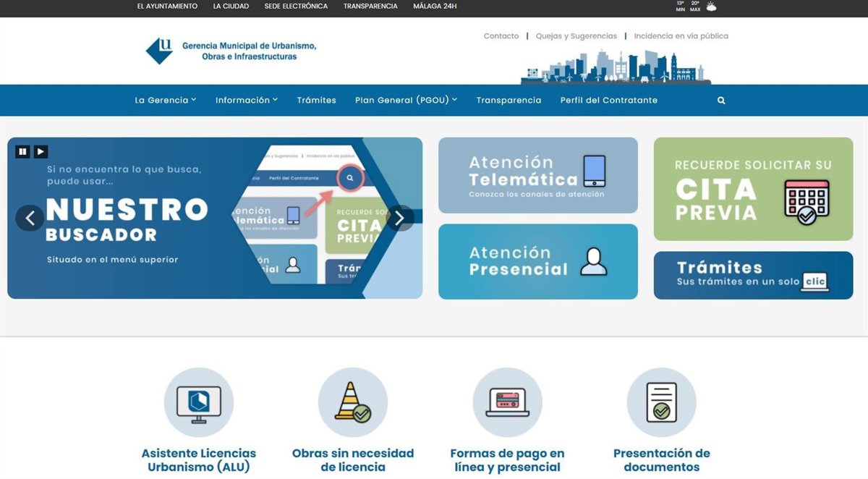Click the Cita Previa green banner
The image size is (868, 479).
(753, 189)
